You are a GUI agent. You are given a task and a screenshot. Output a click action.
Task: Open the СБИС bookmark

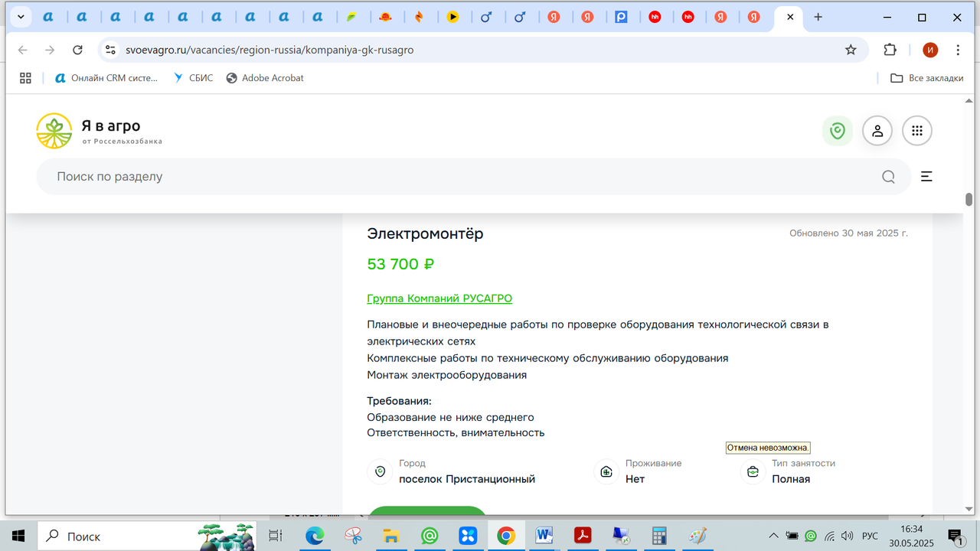[x=194, y=78]
